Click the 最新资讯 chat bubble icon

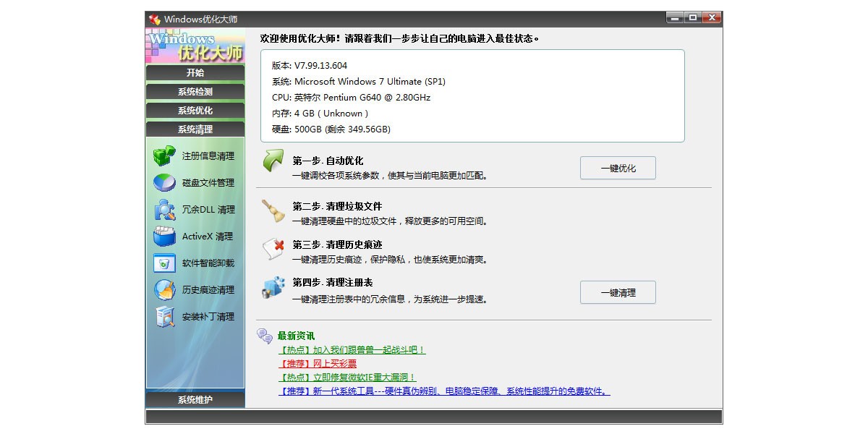click(265, 336)
